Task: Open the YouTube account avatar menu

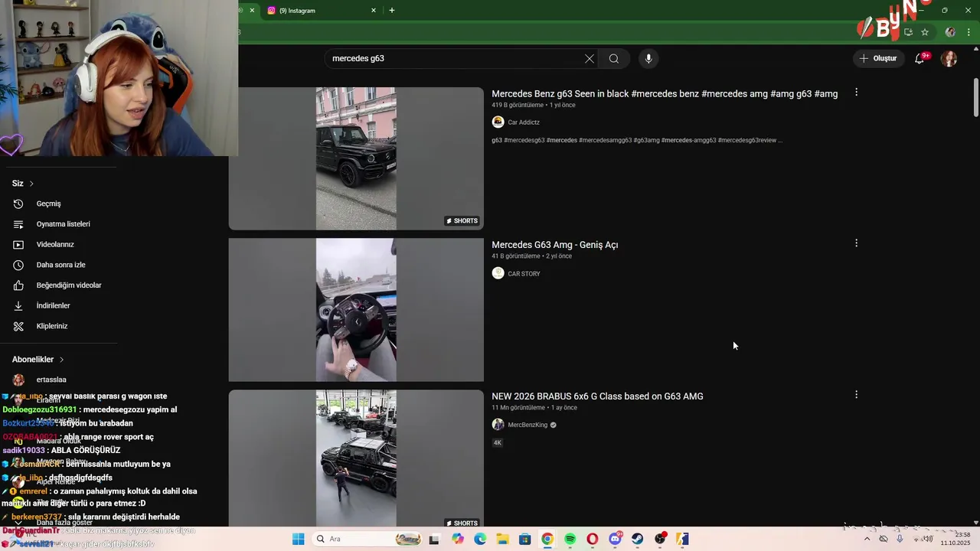Action: (x=949, y=59)
